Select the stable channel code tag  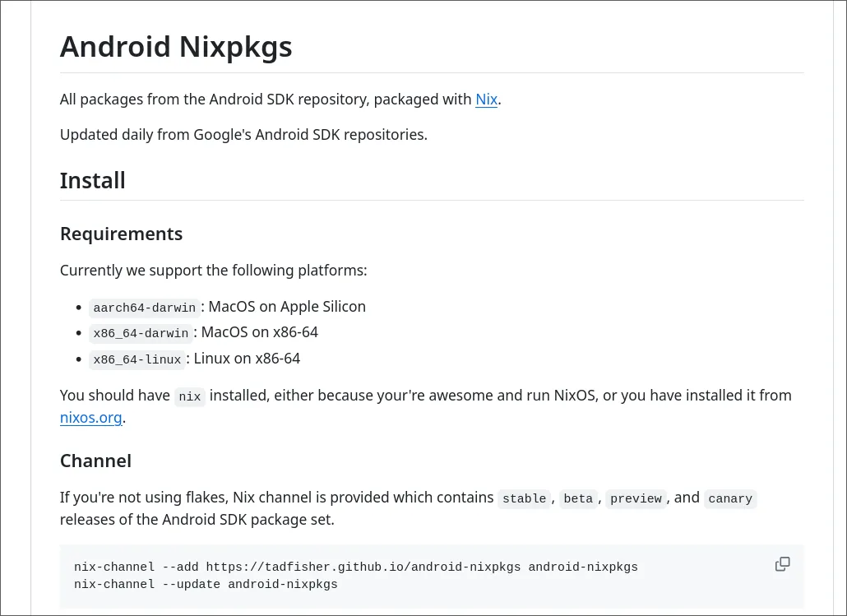524,498
